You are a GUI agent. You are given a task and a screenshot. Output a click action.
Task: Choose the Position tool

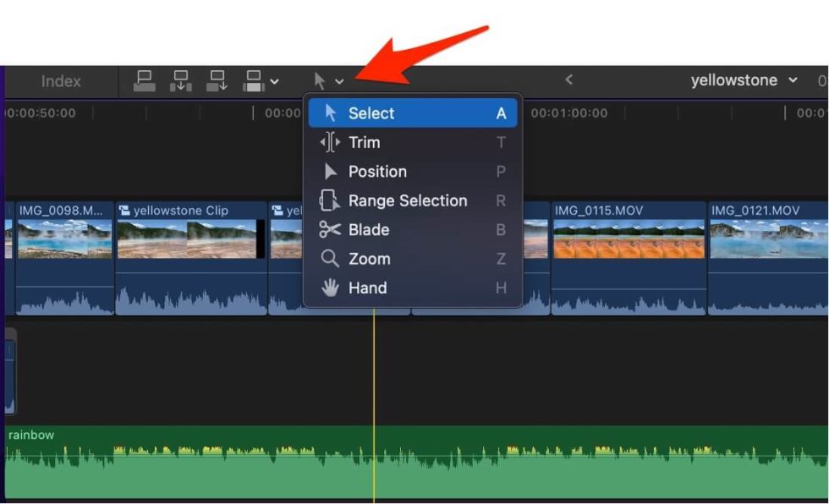tap(376, 171)
